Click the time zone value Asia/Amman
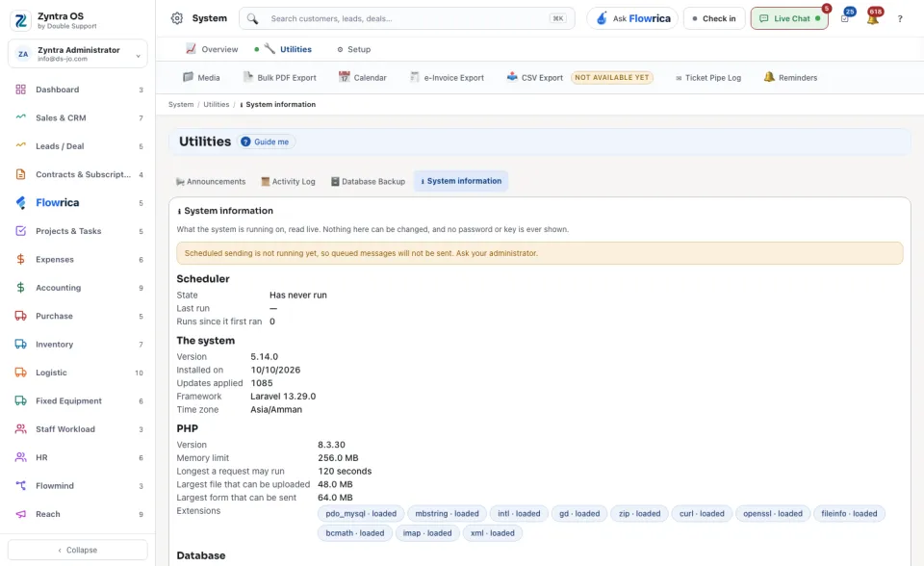 [276, 409]
